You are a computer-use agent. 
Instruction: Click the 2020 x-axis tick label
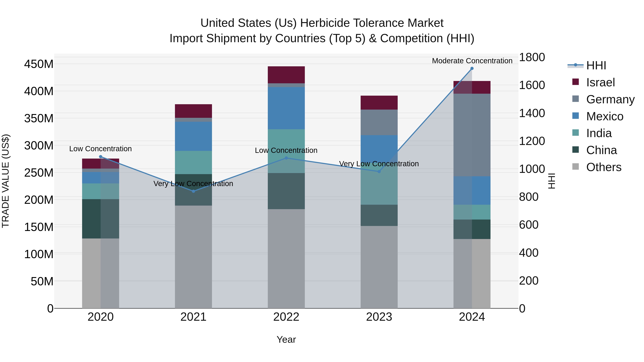(101, 317)
